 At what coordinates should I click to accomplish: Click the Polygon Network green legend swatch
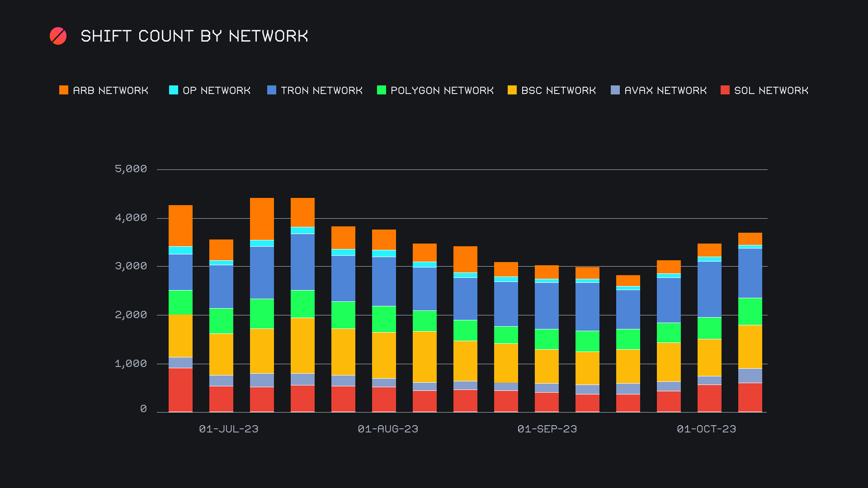pyautogui.click(x=382, y=90)
